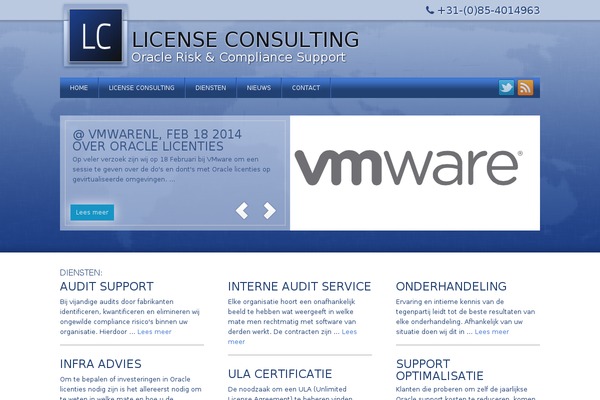Click the Lees meer slider button
This screenshot has height=400, width=600.
pos(92,212)
